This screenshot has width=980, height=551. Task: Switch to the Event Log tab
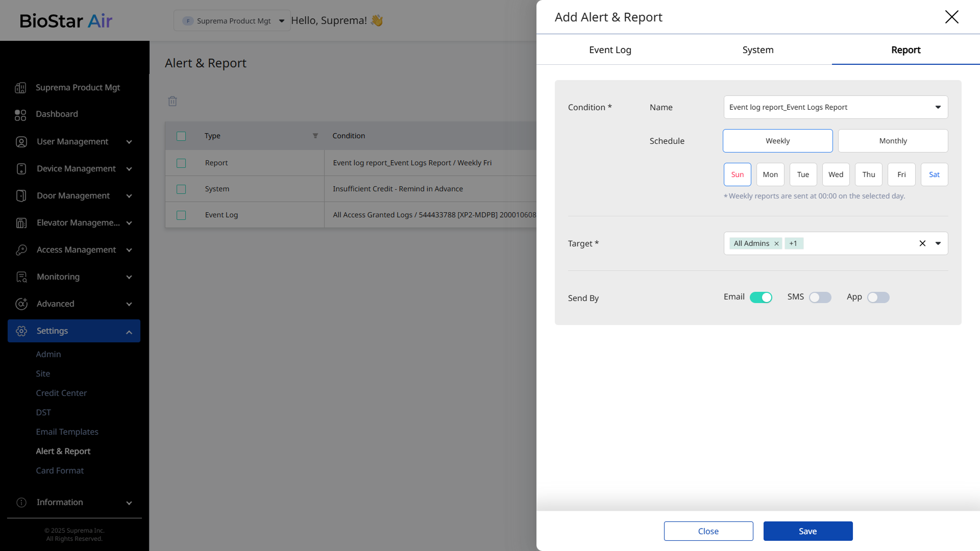pos(610,50)
